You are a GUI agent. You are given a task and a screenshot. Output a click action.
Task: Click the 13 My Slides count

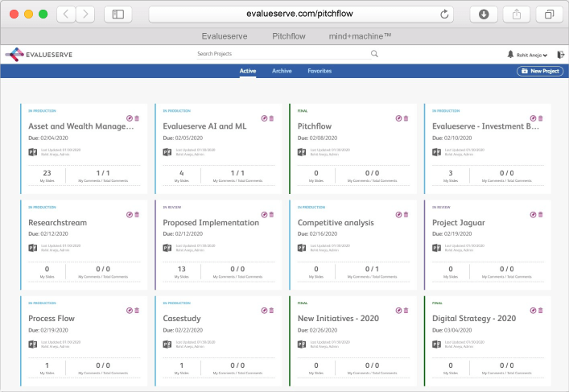click(x=181, y=269)
